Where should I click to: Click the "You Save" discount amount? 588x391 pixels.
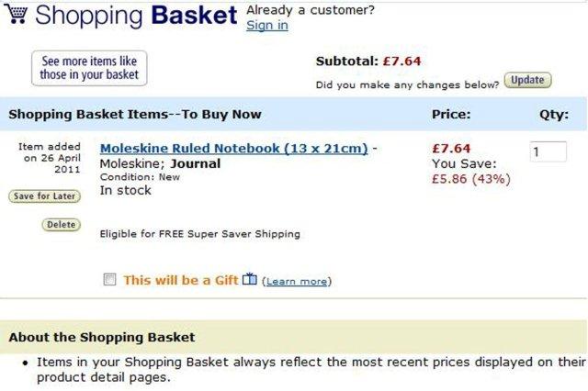coord(470,179)
